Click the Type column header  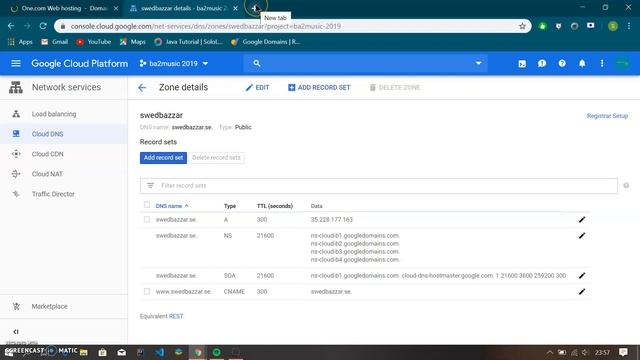click(x=230, y=206)
